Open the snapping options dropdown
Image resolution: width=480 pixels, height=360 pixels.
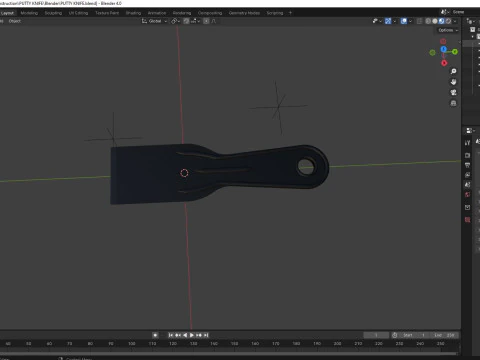(195, 21)
